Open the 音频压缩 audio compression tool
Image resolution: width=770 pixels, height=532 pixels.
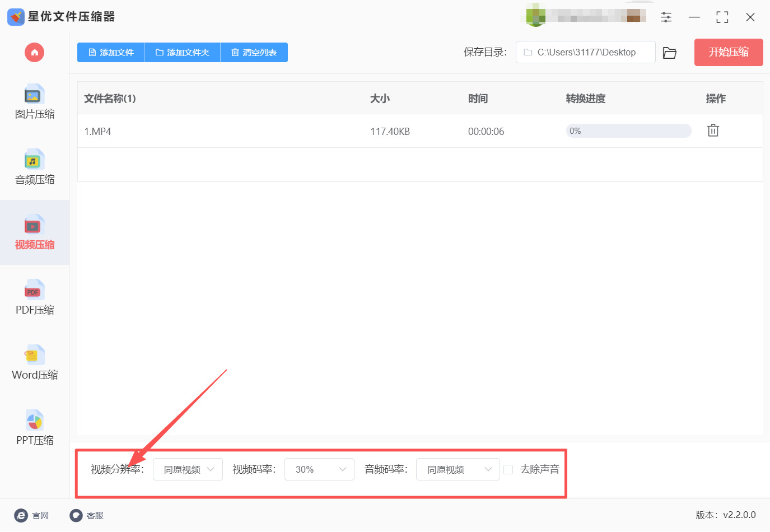click(34, 167)
